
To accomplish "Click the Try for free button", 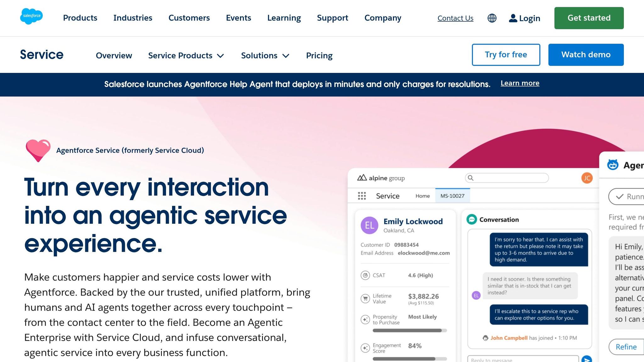I will [506, 55].
